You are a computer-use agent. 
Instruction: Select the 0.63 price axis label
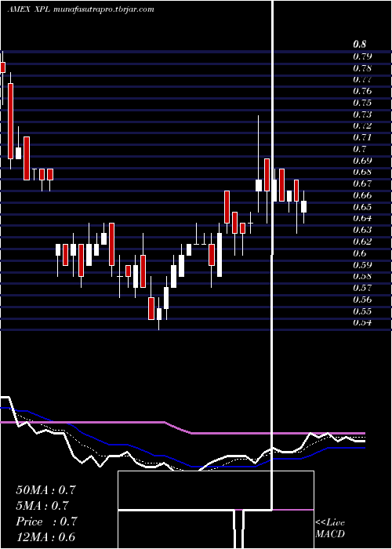[x=362, y=230]
